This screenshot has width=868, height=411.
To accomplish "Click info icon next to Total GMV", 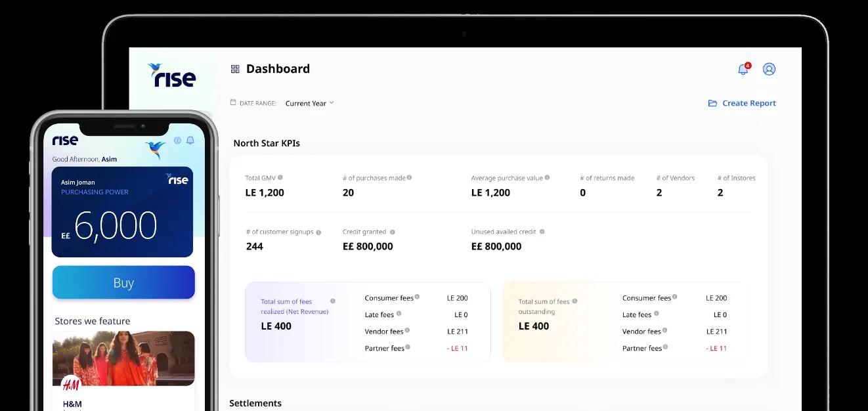I will tap(280, 178).
